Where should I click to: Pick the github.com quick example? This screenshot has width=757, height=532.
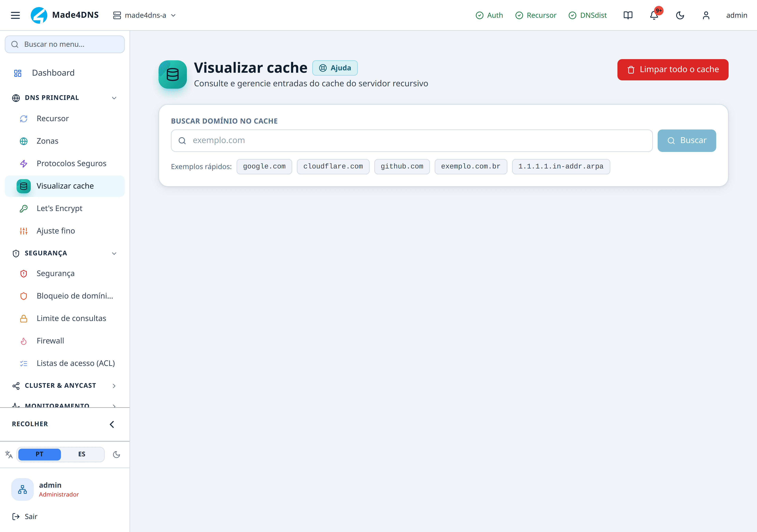click(402, 166)
